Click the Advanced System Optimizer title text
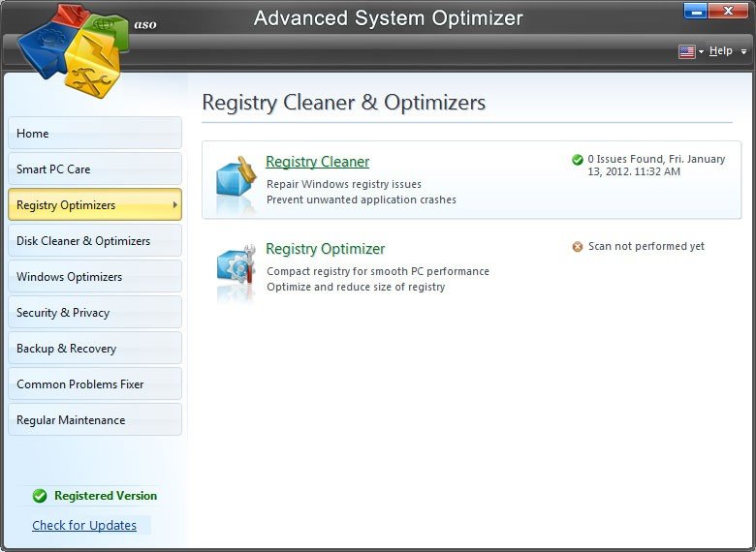 pos(388,18)
